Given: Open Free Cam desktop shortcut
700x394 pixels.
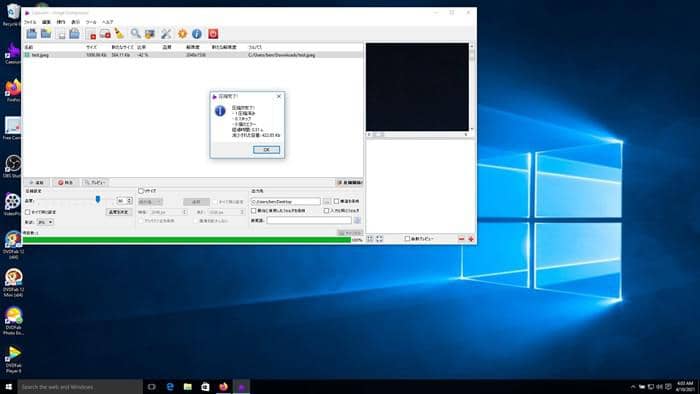Looking at the screenshot, I should (13, 129).
